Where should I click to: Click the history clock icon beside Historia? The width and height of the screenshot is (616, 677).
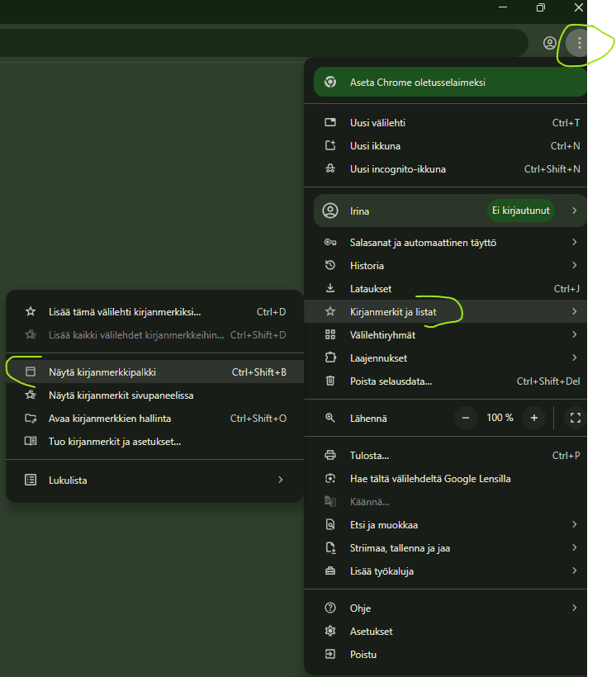point(330,265)
